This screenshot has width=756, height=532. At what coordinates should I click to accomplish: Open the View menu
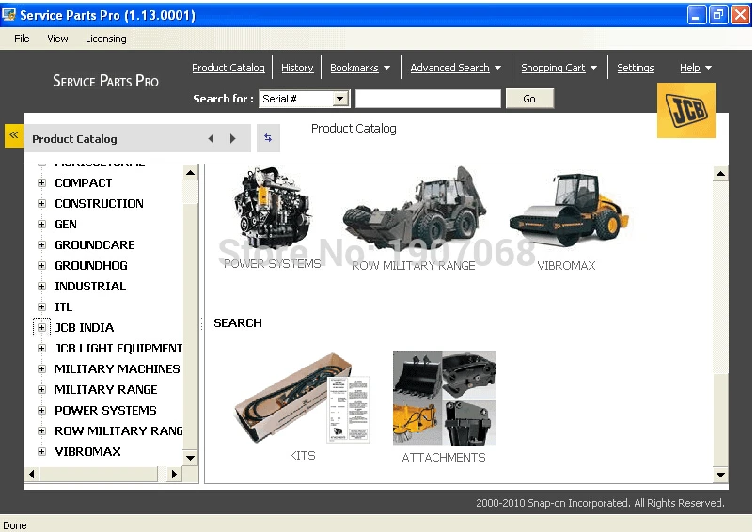coord(57,39)
